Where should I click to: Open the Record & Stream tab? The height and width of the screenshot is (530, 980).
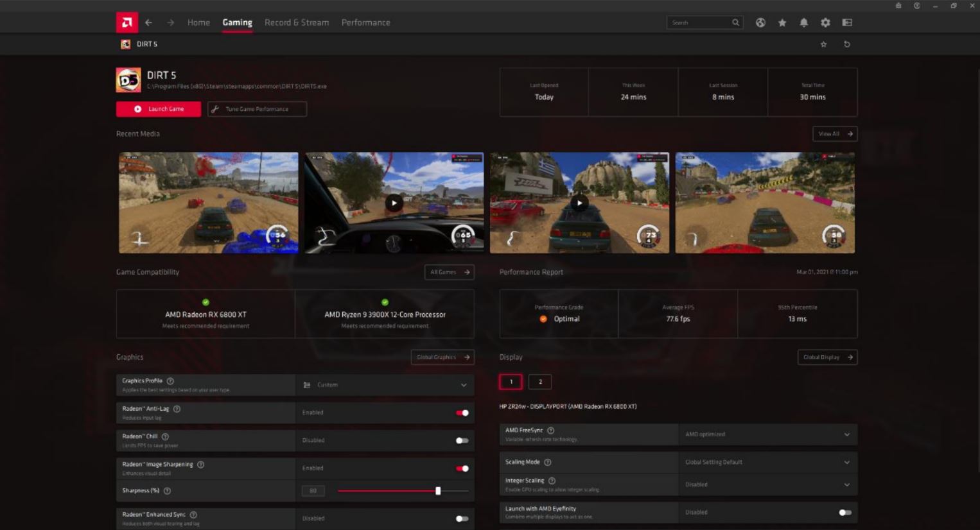(x=297, y=22)
